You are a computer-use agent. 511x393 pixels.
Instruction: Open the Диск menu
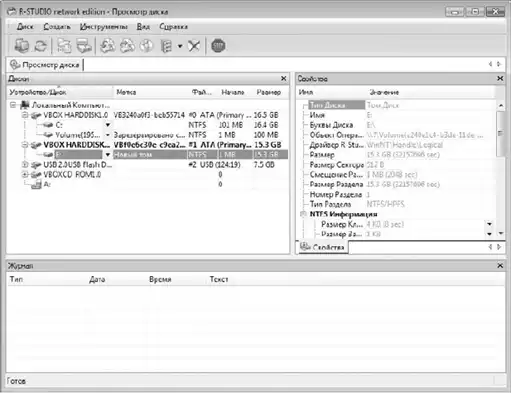[25, 27]
